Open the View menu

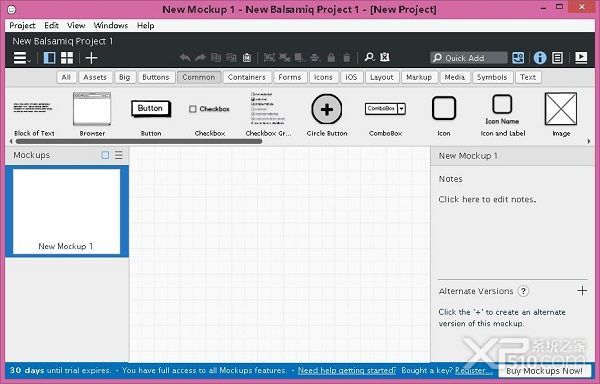pyautogui.click(x=76, y=26)
